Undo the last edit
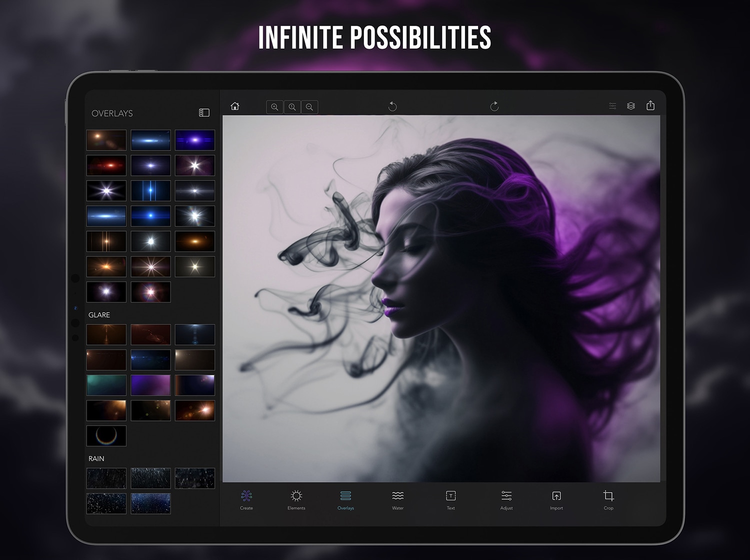750x560 pixels. point(392,106)
